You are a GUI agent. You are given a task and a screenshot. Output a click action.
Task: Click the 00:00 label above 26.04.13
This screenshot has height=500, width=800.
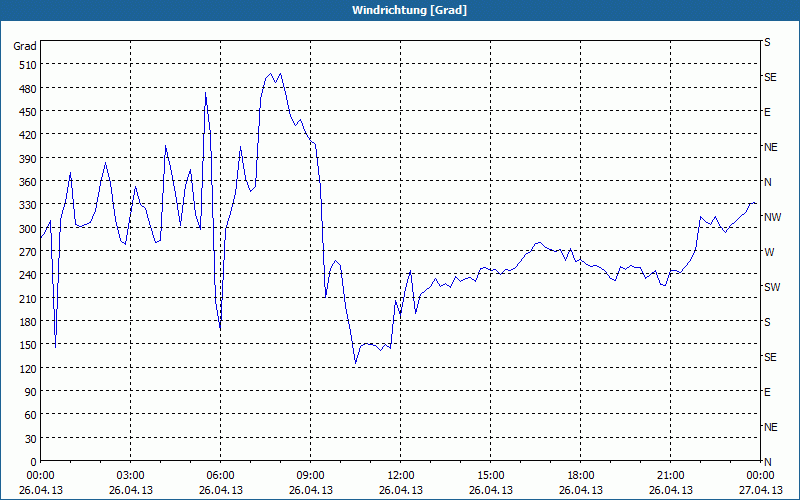[x=40, y=476]
